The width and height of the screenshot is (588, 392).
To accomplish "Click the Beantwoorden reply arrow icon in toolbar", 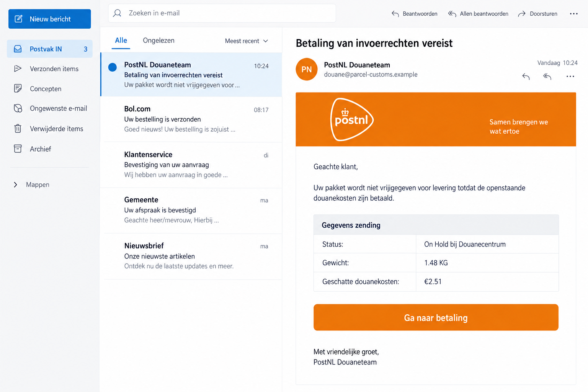I will (395, 14).
